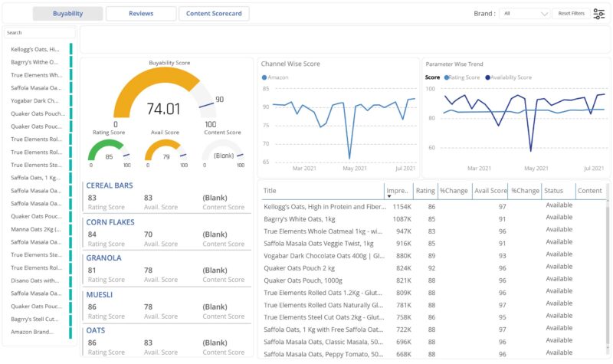Select the CORN FLAKES category heading
The height and width of the screenshot is (364, 613).
click(110, 222)
